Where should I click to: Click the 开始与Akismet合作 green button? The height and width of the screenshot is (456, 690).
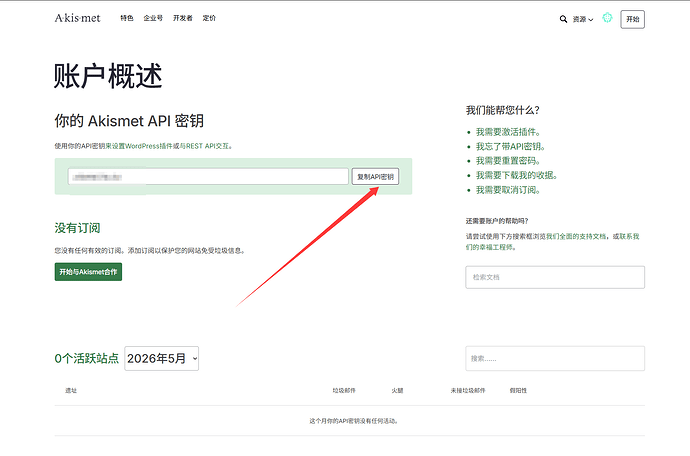pos(88,272)
